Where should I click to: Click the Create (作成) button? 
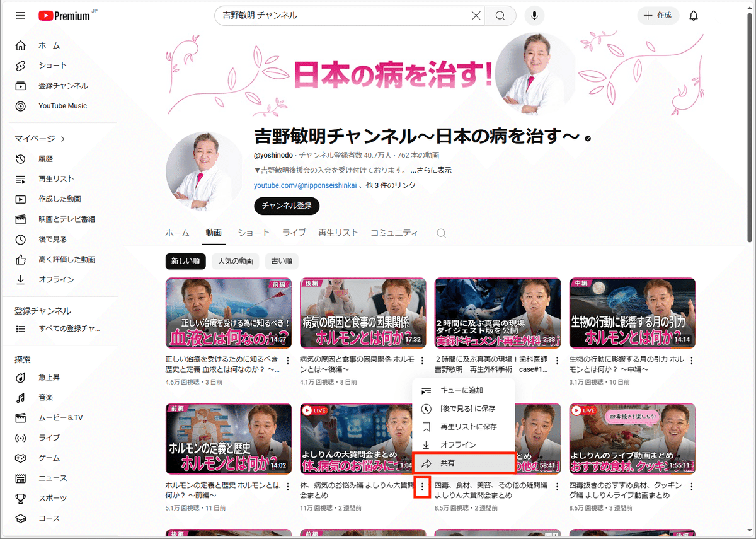(x=658, y=16)
